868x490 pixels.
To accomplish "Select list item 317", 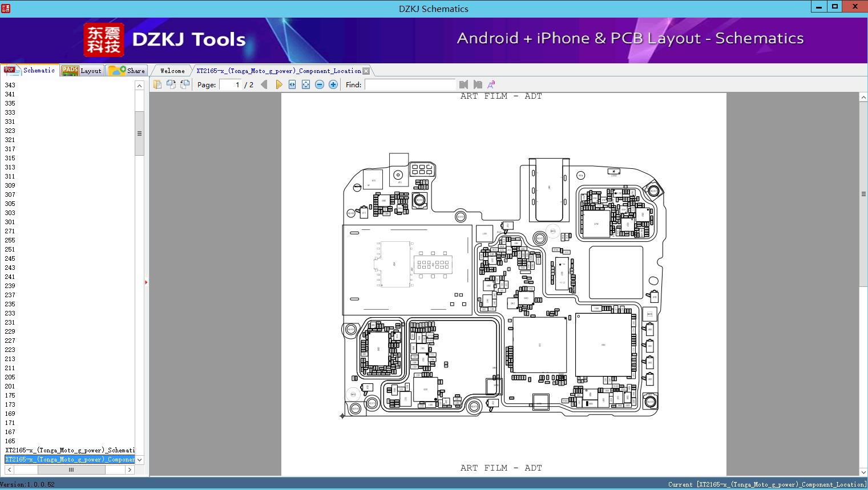I will tap(10, 149).
